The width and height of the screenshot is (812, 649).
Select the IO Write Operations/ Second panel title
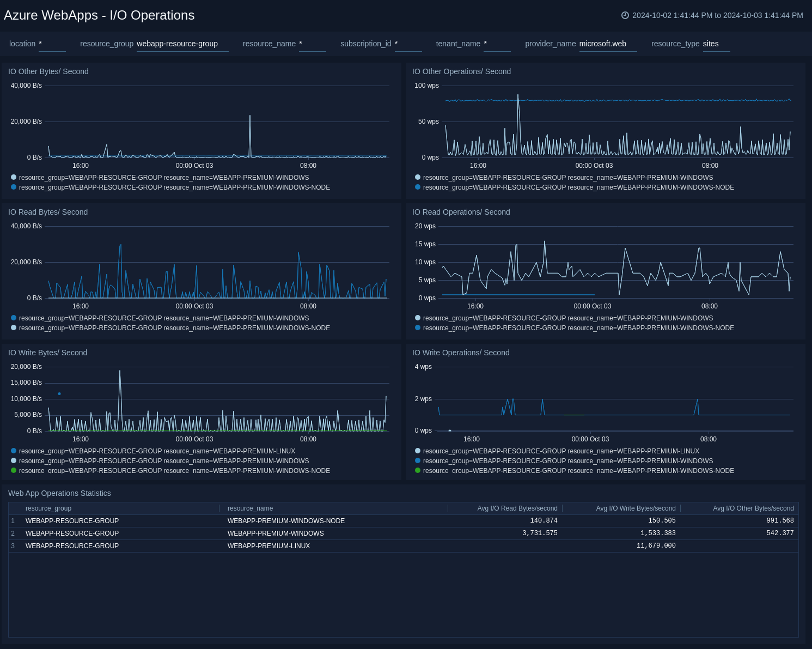(x=461, y=353)
